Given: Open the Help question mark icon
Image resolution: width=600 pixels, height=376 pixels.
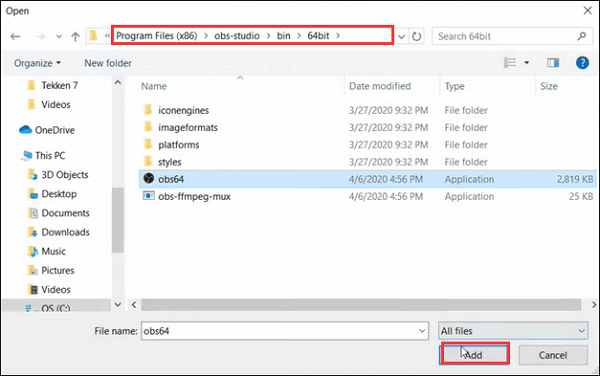Looking at the screenshot, I should (x=582, y=63).
